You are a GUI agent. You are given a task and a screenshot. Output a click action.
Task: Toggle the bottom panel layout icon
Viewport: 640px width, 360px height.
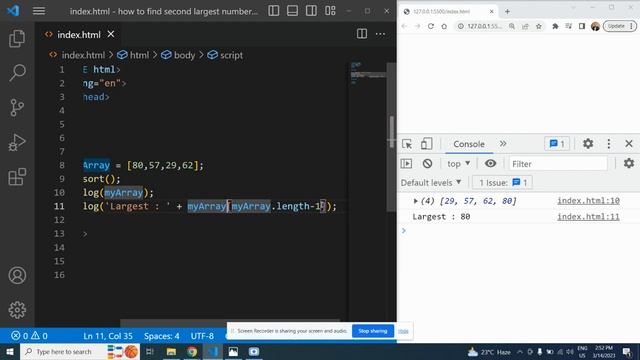(x=292, y=11)
